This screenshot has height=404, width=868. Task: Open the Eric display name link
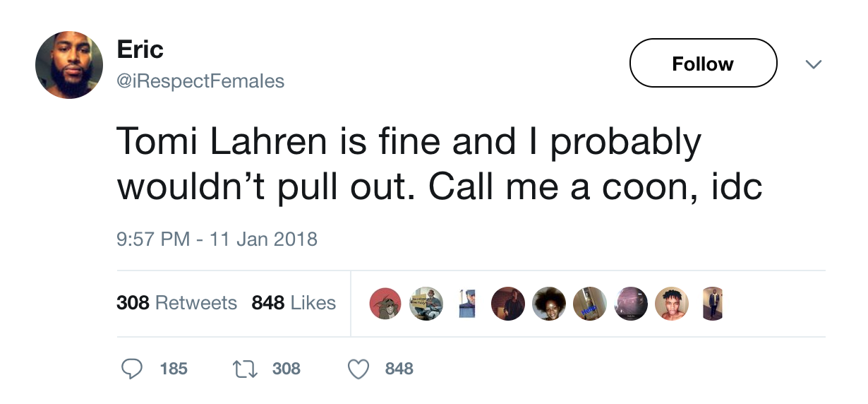[140, 49]
